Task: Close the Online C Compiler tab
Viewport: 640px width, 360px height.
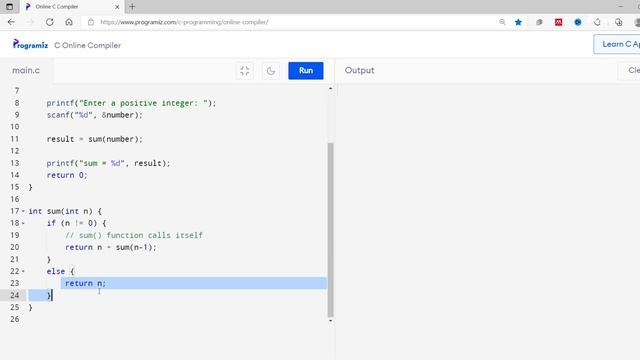Action: click(117, 7)
